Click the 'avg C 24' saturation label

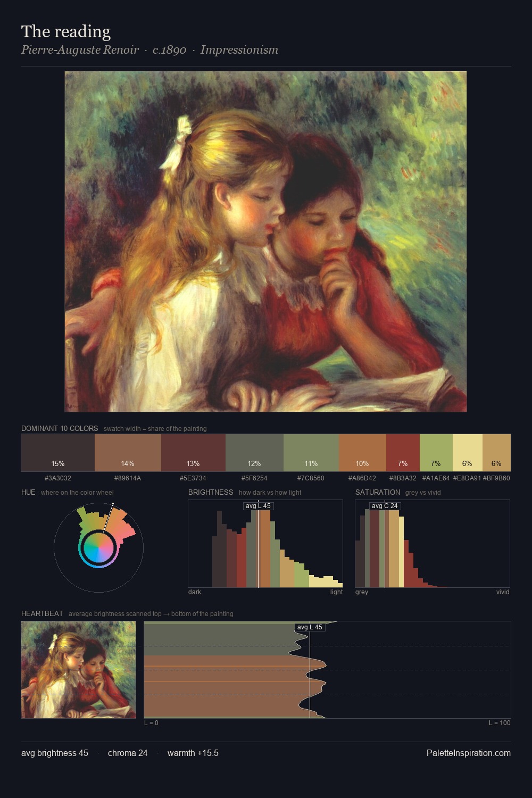pos(385,506)
